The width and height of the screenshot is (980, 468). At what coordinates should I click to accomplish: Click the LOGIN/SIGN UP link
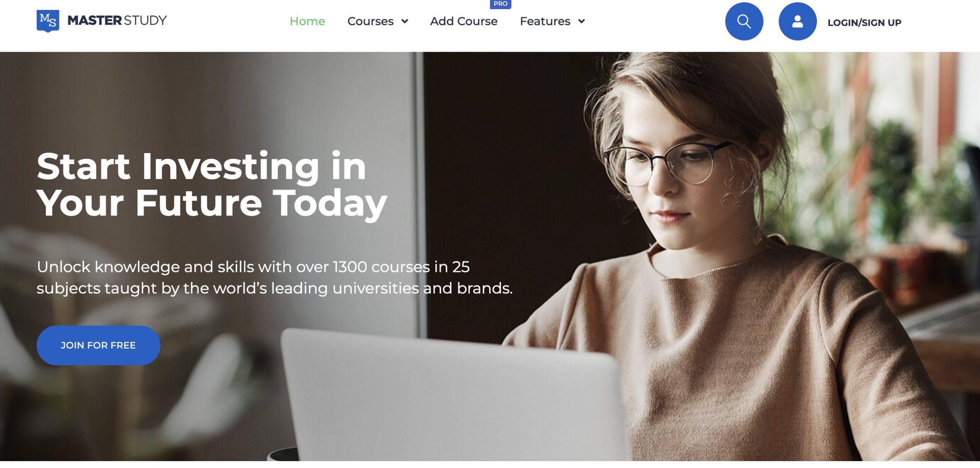[x=864, y=23]
